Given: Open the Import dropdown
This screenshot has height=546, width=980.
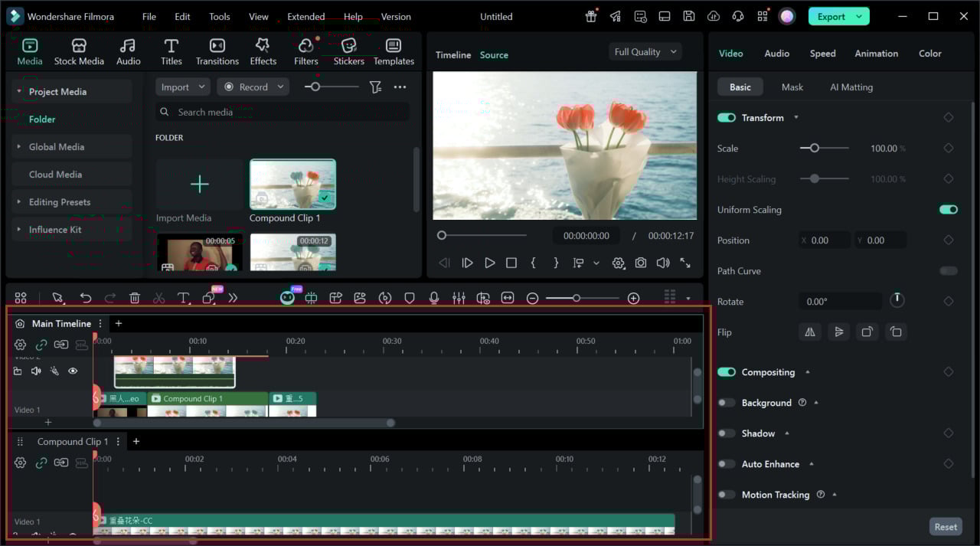Looking at the screenshot, I should pos(182,87).
